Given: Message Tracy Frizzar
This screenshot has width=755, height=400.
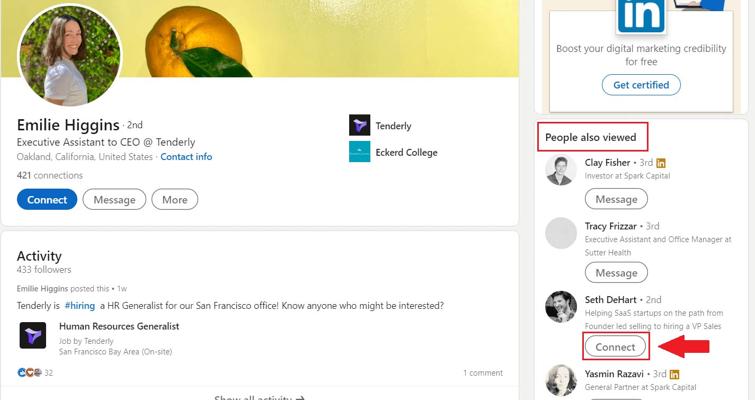Looking at the screenshot, I should pos(616,272).
